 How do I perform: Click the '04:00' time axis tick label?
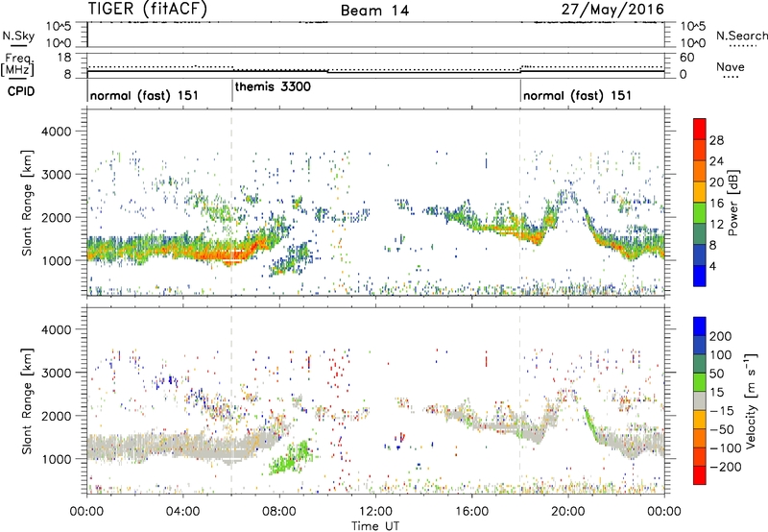pos(183,512)
